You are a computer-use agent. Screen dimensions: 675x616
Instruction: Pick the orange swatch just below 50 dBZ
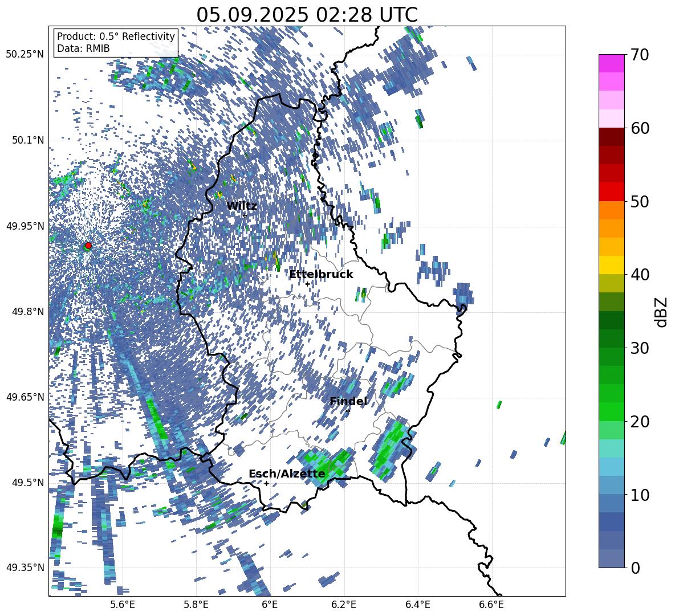click(x=611, y=210)
